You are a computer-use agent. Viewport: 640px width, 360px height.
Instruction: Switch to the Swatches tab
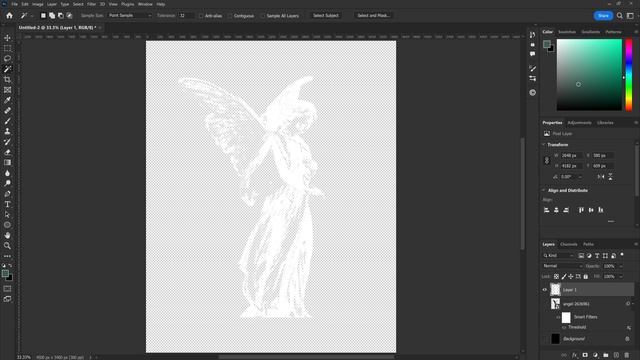click(x=567, y=32)
